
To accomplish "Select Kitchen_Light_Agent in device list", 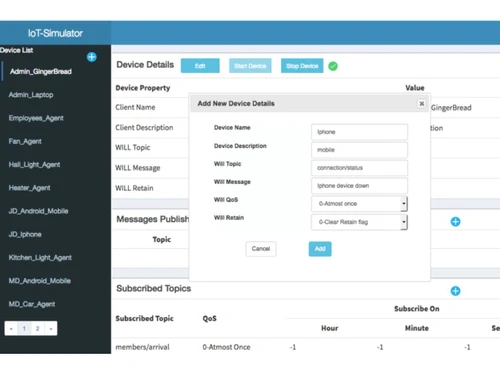I will [x=40, y=258].
